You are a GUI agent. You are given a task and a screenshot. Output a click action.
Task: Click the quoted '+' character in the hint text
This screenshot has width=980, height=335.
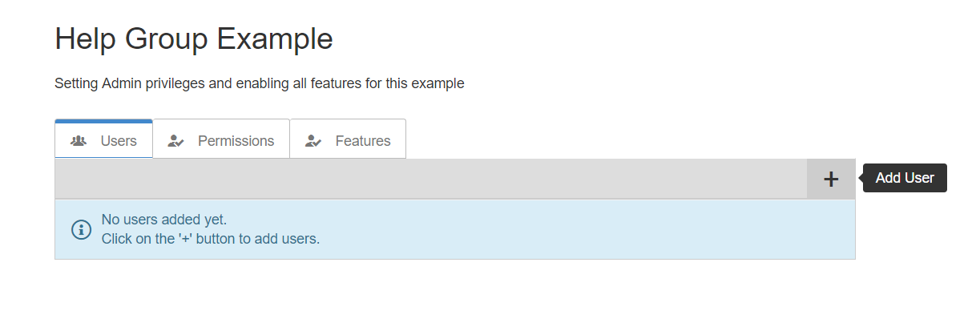pos(186,239)
